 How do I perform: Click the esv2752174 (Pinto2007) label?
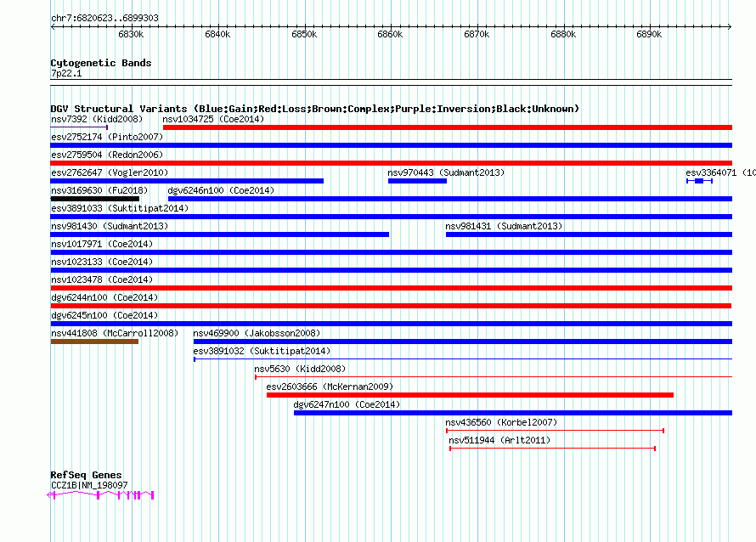106,137
